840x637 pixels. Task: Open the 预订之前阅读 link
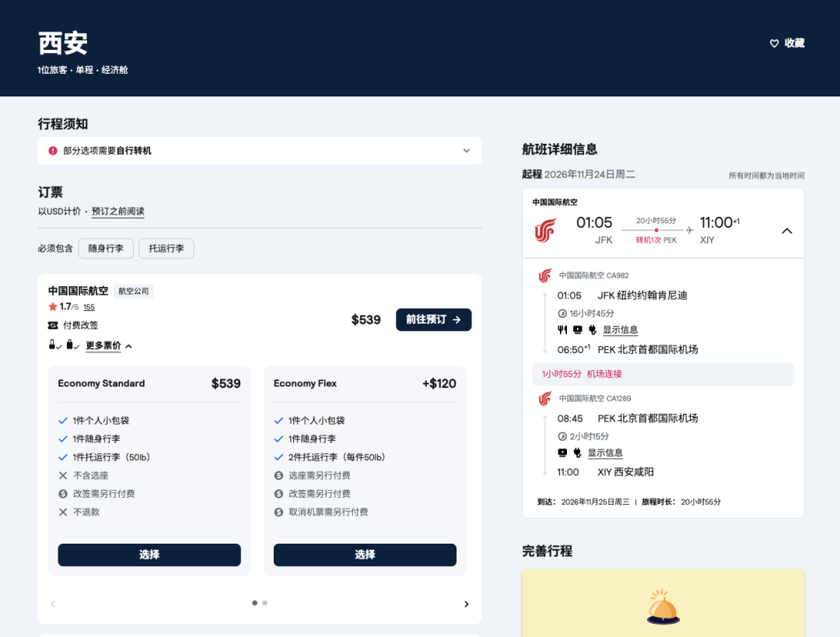coord(118,212)
